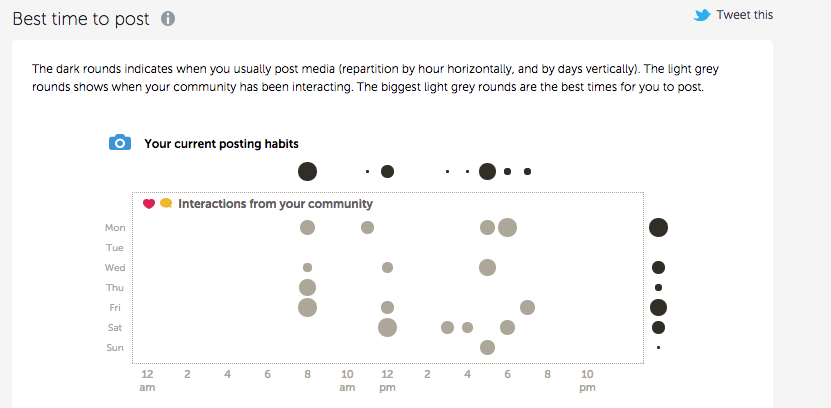Screen dimensions: 831x408
Task: Click the blue camera icon
Action: point(120,143)
